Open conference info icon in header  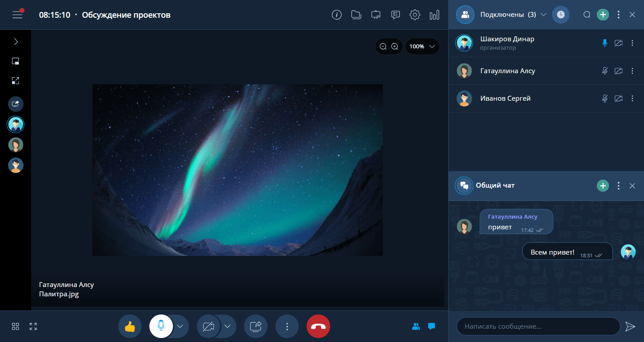click(337, 15)
